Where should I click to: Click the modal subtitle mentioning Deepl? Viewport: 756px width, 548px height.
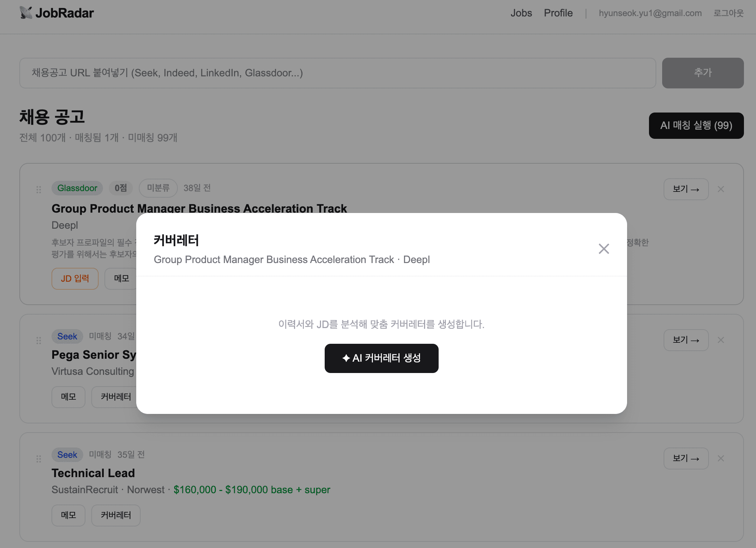[291, 259]
